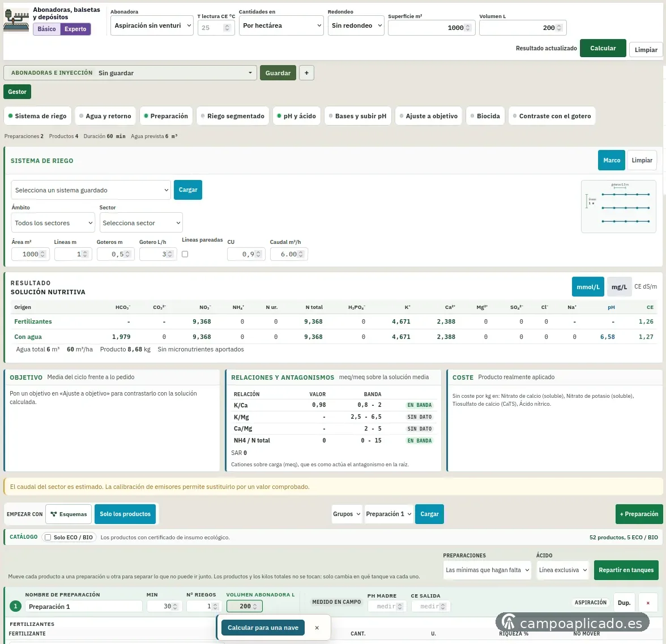This screenshot has height=644, width=666.
Task: Open the Agua y retorno tab
Action: click(105, 116)
